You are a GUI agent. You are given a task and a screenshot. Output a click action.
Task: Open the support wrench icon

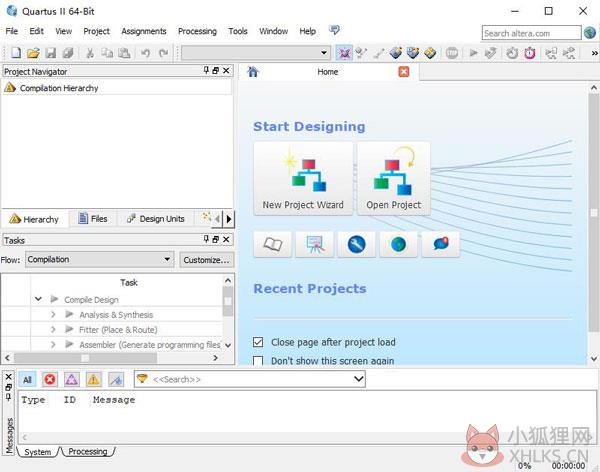pos(356,244)
